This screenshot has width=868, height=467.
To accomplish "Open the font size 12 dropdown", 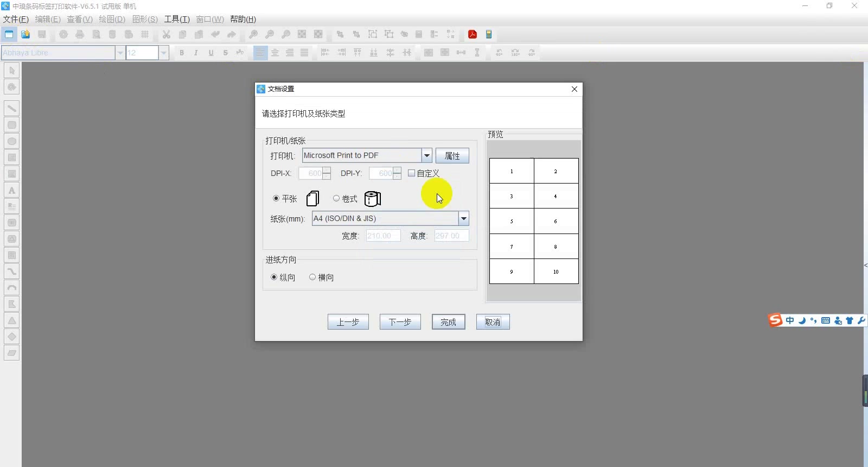I will tap(164, 53).
